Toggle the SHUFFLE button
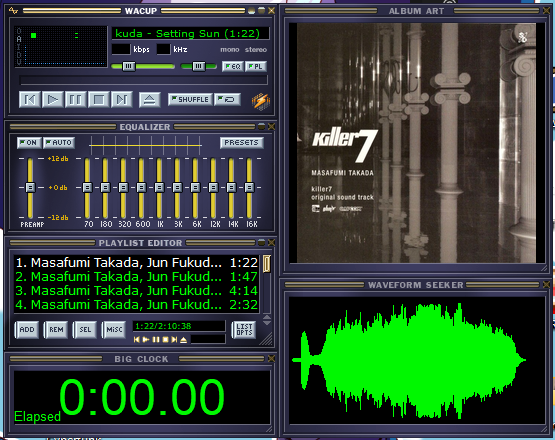The width and height of the screenshot is (555, 440). pyautogui.click(x=190, y=99)
